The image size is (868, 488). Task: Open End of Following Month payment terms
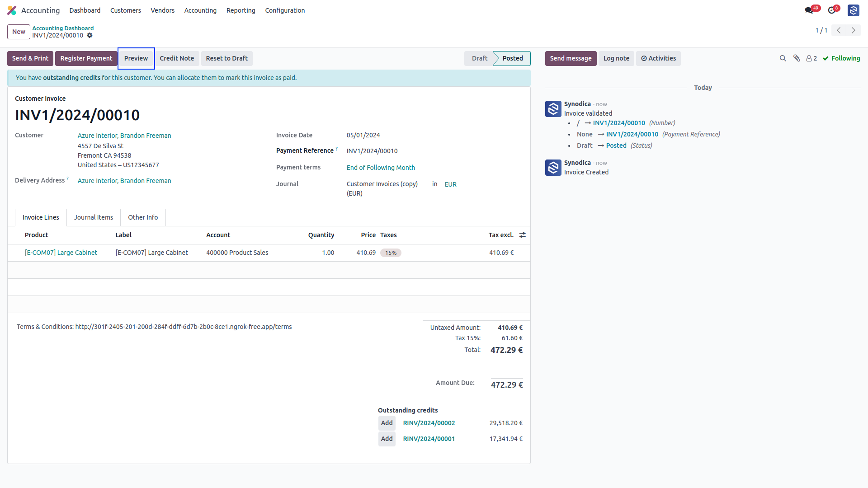381,168
